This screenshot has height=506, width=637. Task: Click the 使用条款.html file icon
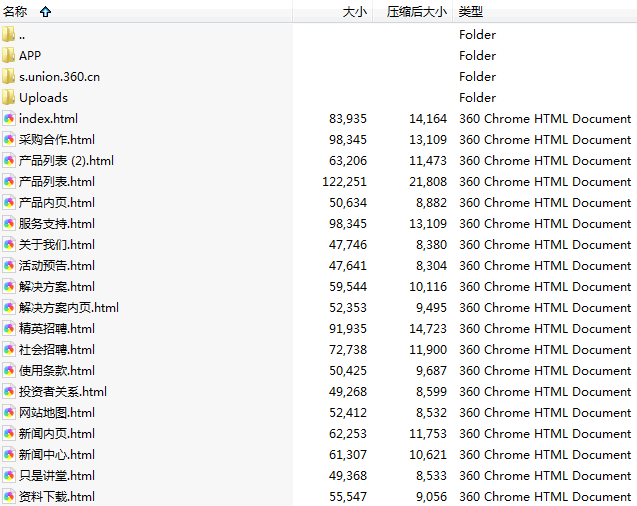pos(9,371)
